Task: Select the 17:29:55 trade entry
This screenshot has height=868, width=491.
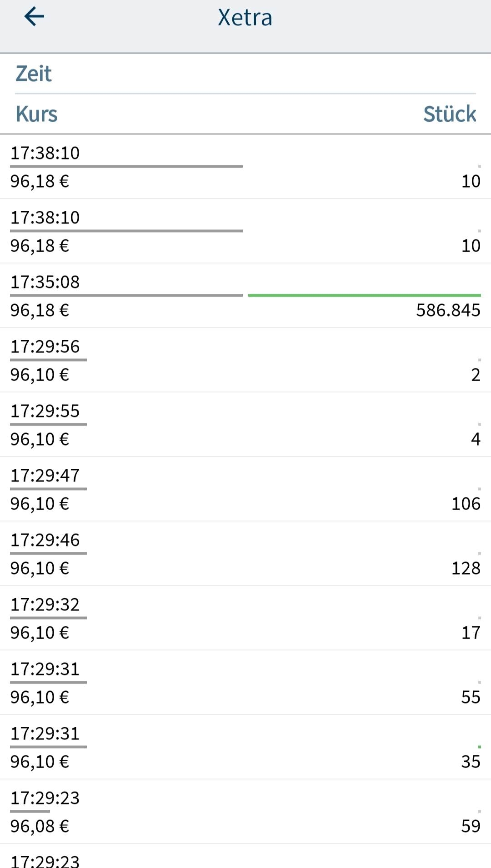Action: tap(245, 425)
